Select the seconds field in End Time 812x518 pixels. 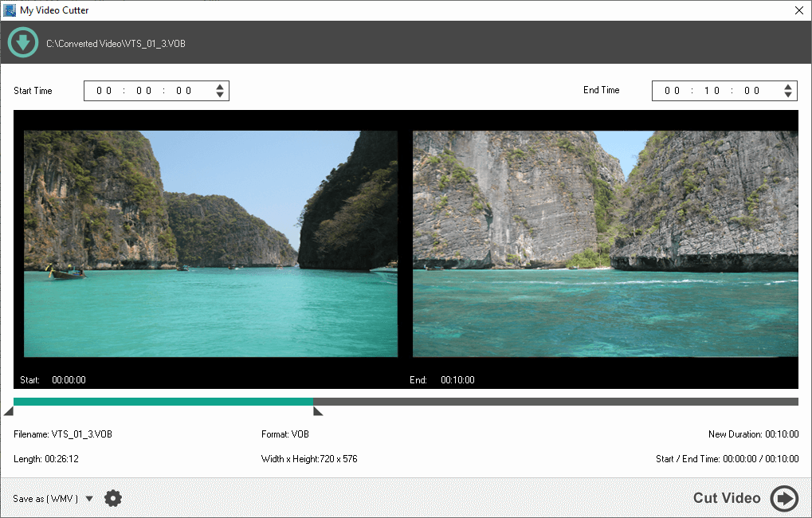click(x=752, y=91)
